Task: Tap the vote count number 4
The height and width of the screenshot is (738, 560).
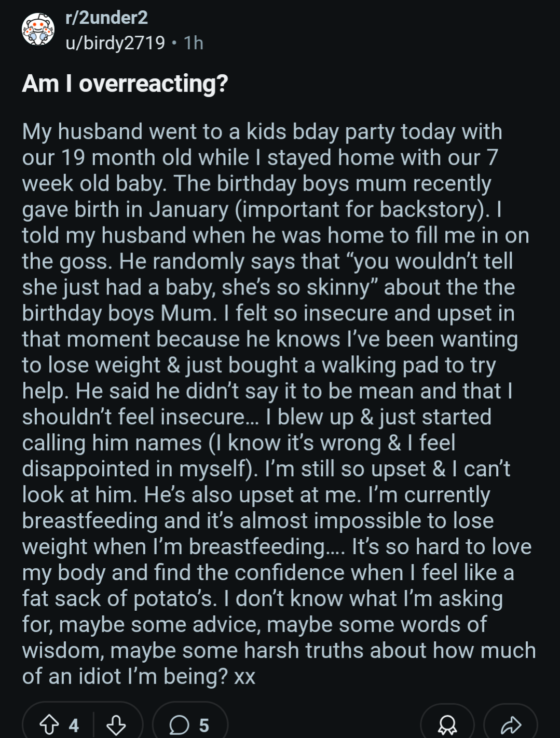Action: click(74, 726)
